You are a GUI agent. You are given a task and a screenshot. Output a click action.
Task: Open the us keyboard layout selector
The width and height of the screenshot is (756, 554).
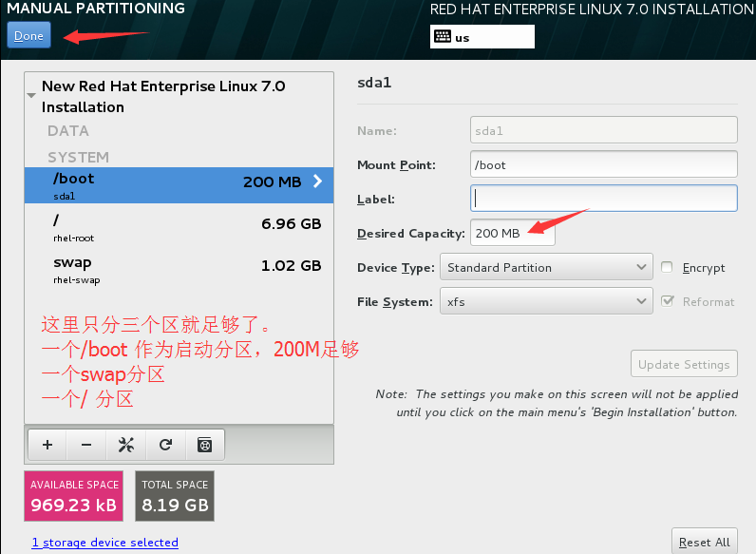point(482,37)
